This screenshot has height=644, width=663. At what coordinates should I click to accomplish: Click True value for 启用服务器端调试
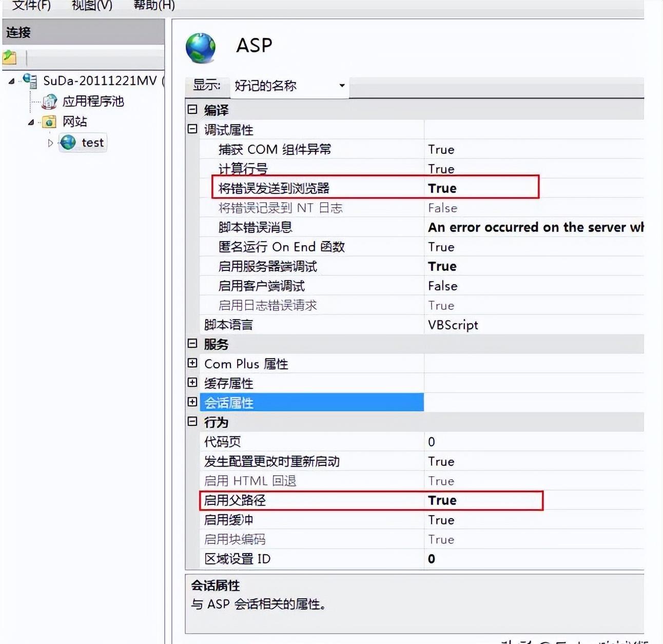point(442,266)
